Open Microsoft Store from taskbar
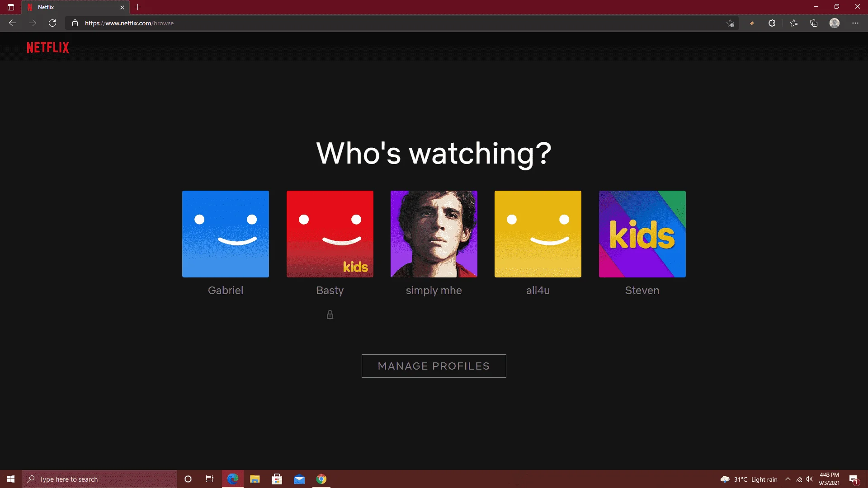This screenshot has height=488, width=868. tap(277, 479)
